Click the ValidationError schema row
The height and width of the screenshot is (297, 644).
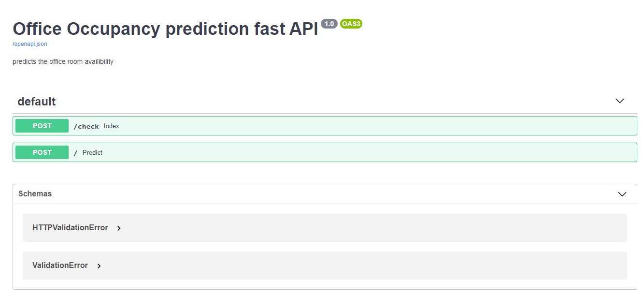(60, 265)
